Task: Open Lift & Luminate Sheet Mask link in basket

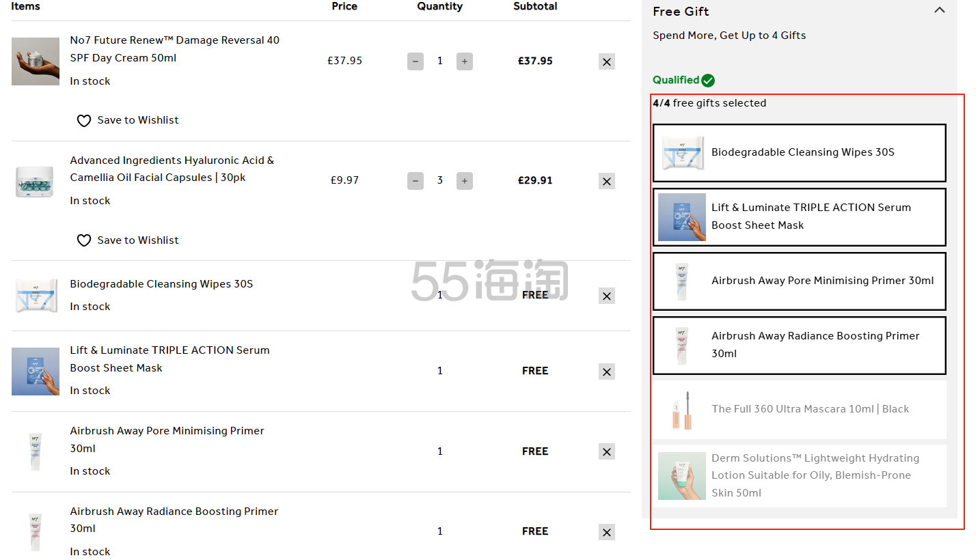Action: (x=169, y=359)
